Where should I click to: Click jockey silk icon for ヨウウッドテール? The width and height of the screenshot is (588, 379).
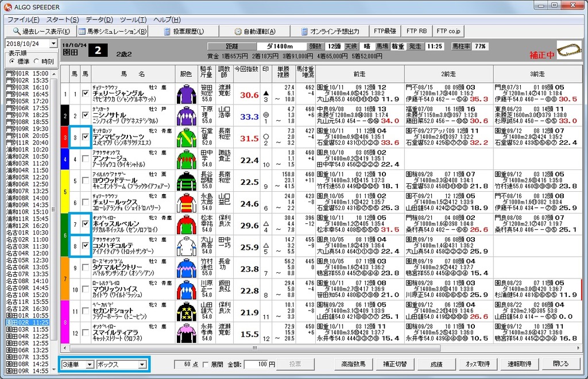tap(187, 181)
